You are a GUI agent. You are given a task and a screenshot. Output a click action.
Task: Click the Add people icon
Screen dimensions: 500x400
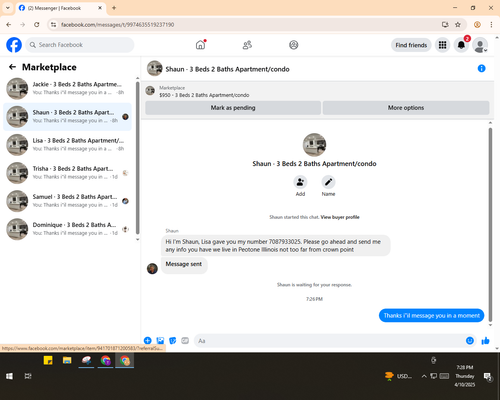[300, 182]
